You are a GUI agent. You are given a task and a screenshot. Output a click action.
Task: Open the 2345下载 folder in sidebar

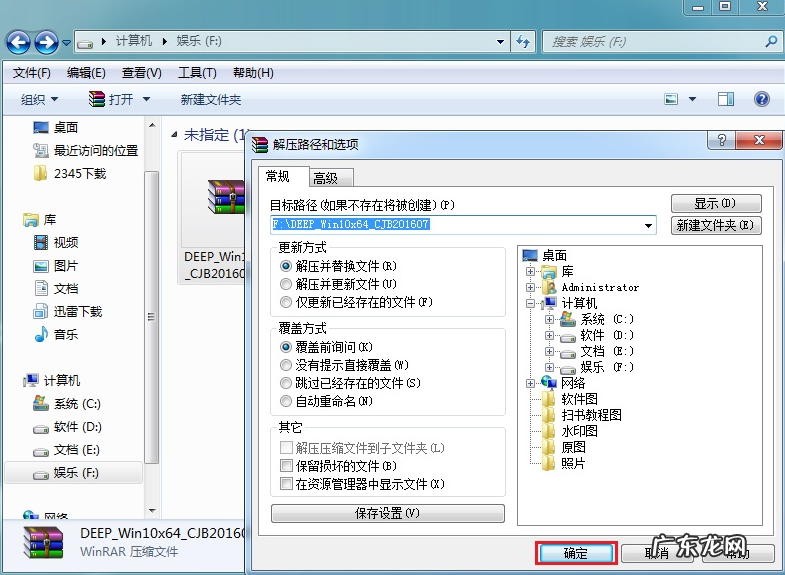point(70,174)
